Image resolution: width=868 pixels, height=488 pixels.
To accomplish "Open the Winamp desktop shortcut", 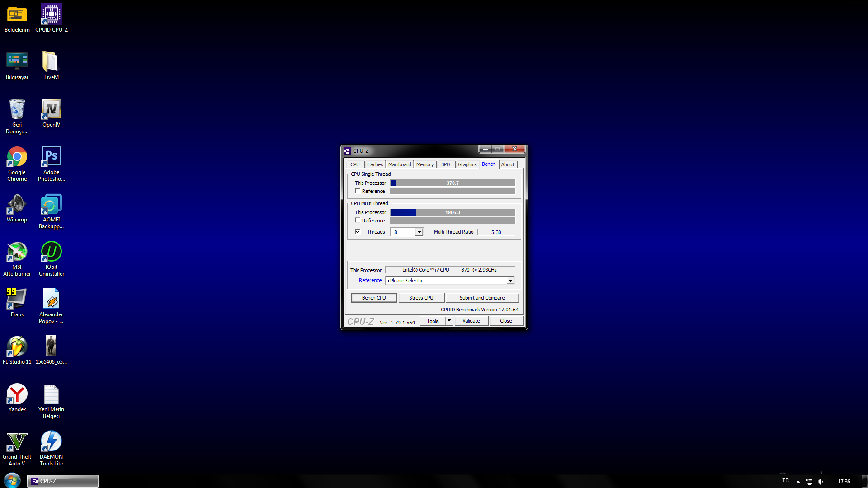I will 17,209.
